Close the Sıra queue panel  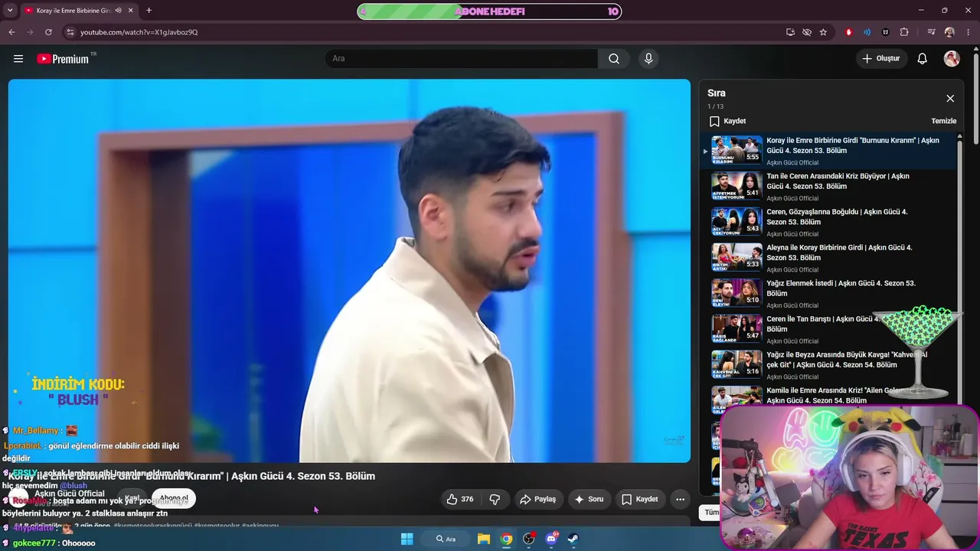coord(950,99)
